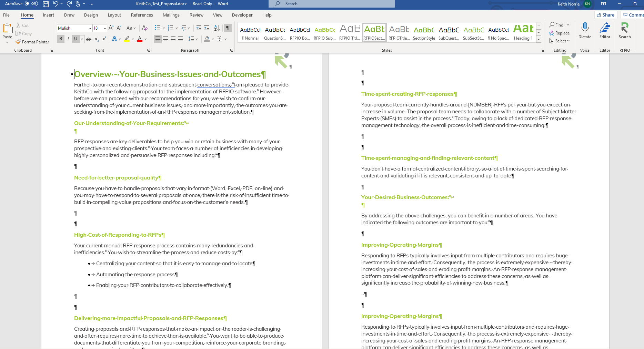Image resolution: width=644 pixels, height=349 pixels.
Task: Apply paragraph borders
Action: pyautogui.click(x=220, y=39)
